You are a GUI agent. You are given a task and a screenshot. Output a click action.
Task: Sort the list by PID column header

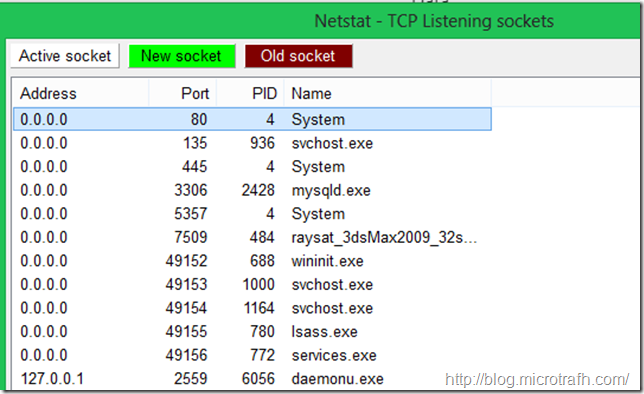[x=250, y=94]
